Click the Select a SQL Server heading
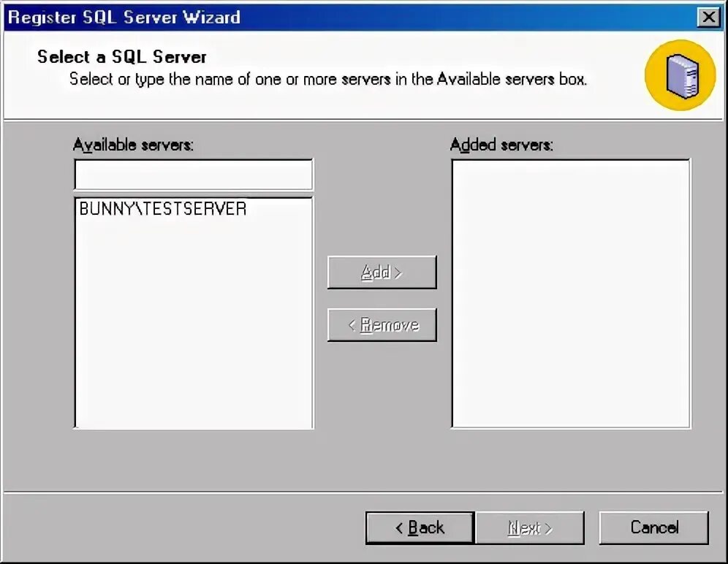 pyautogui.click(x=121, y=57)
